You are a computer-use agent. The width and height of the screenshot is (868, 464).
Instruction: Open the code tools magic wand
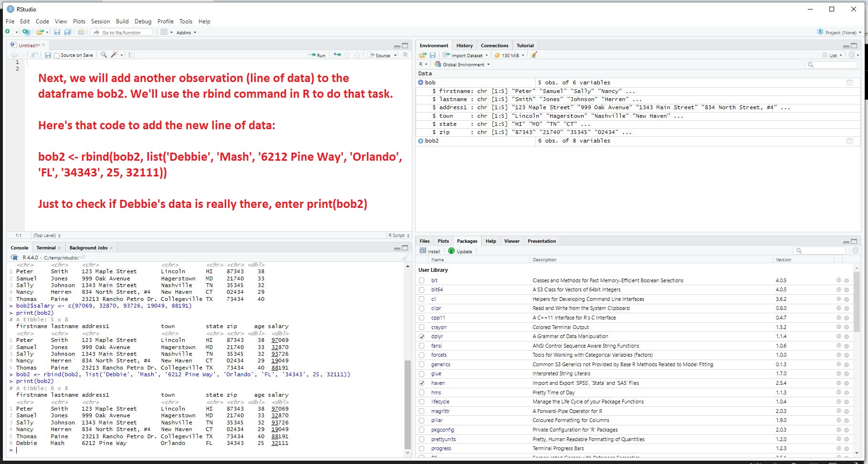pyautogui.click(x=115, y=55)
